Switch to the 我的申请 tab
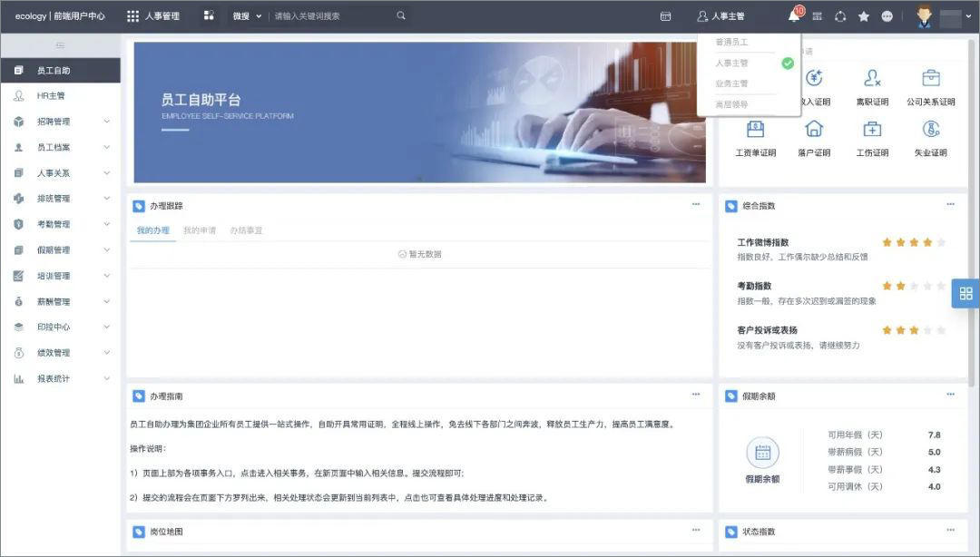 point(199,230)
